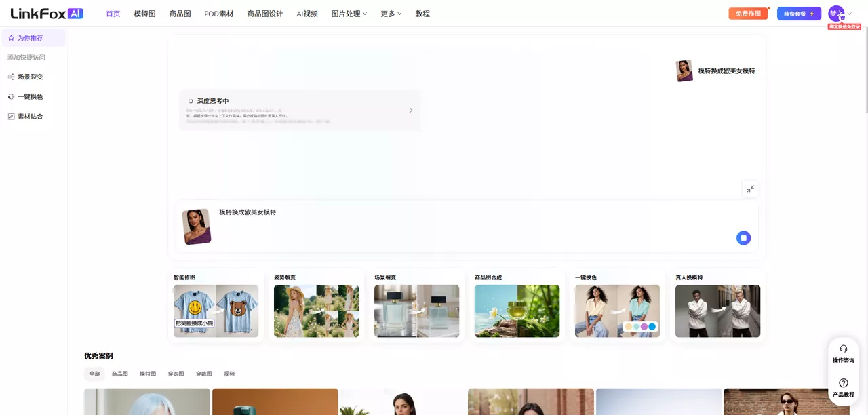Screen dimensions: 868x415
Task: Select the 场景裂变 icon in the sidebar
Action: pos(11,76)
